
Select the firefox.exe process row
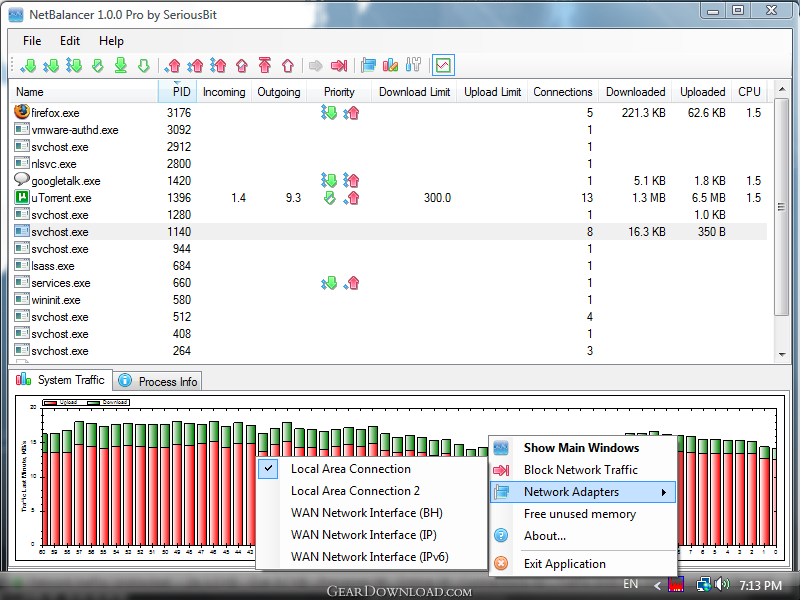tap(389, 112)
